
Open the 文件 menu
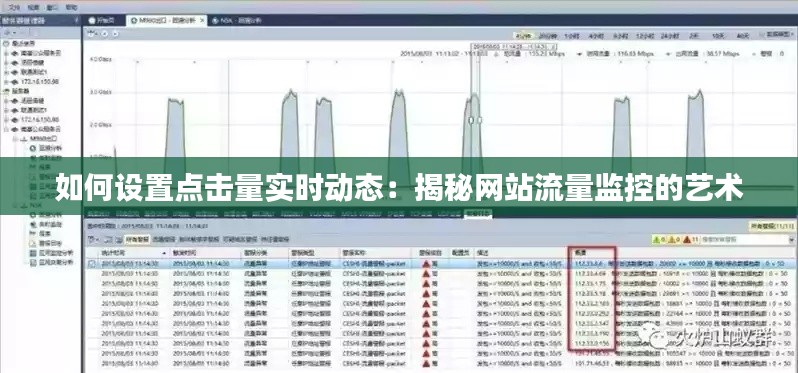(15, 7)
